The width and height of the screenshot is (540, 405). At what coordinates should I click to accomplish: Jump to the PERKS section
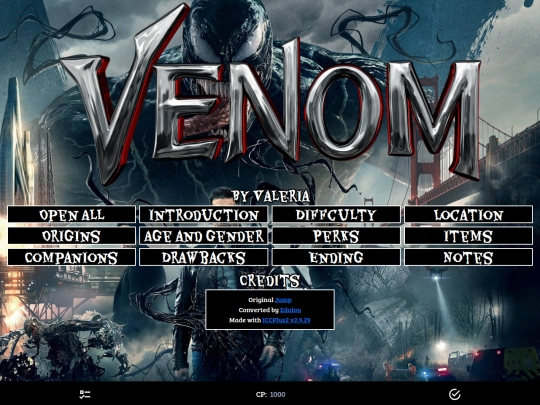(x=336, y=236)
